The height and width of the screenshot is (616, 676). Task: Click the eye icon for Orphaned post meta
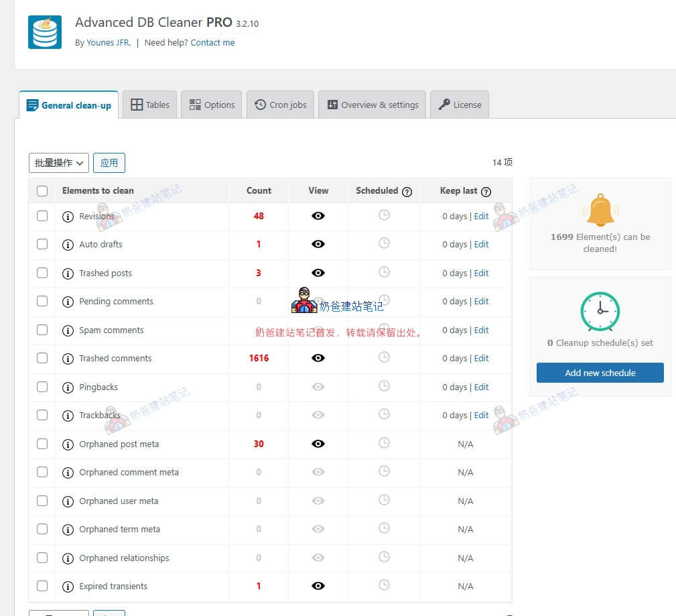click(318, 444)
